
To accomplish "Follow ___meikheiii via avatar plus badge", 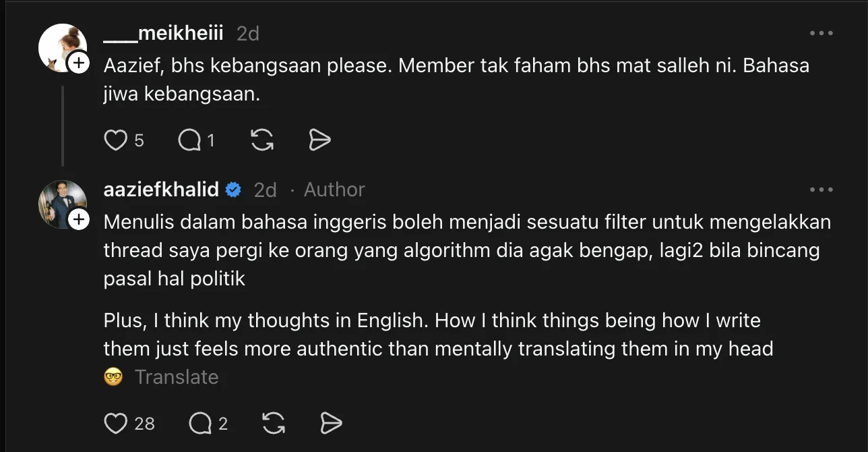I will tap(79, 63).
